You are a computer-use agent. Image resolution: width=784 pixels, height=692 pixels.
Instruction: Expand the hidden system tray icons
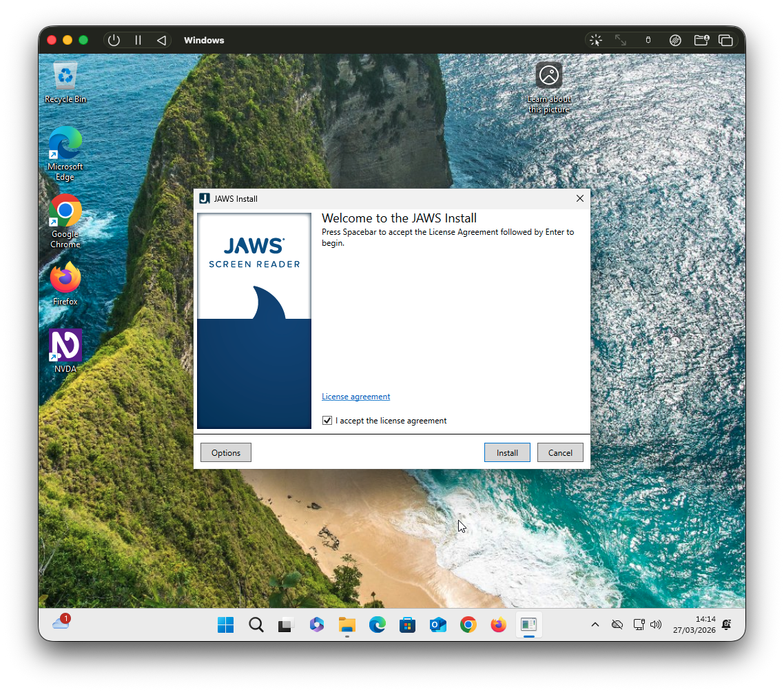coord(595,625)
